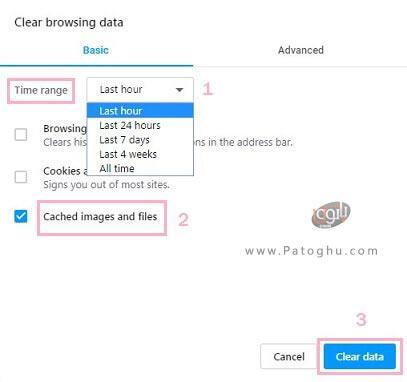Select Last 4 weeks option
The width and height of the screenshot is (407, 382).
click(140, 154)
